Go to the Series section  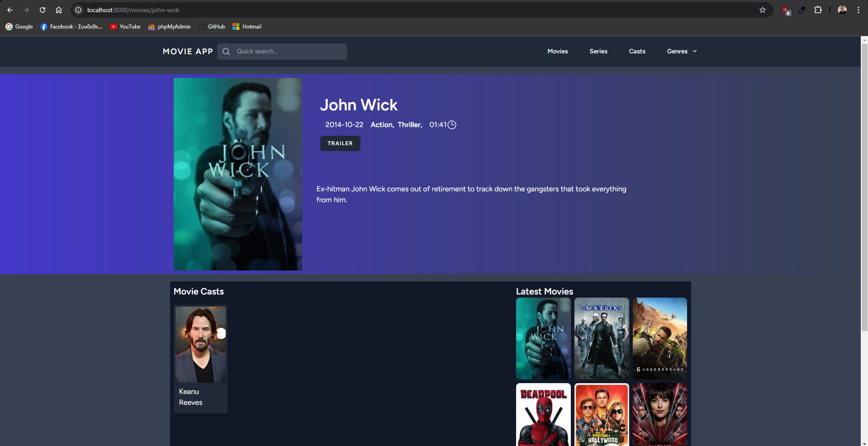(x=598, y=52)
